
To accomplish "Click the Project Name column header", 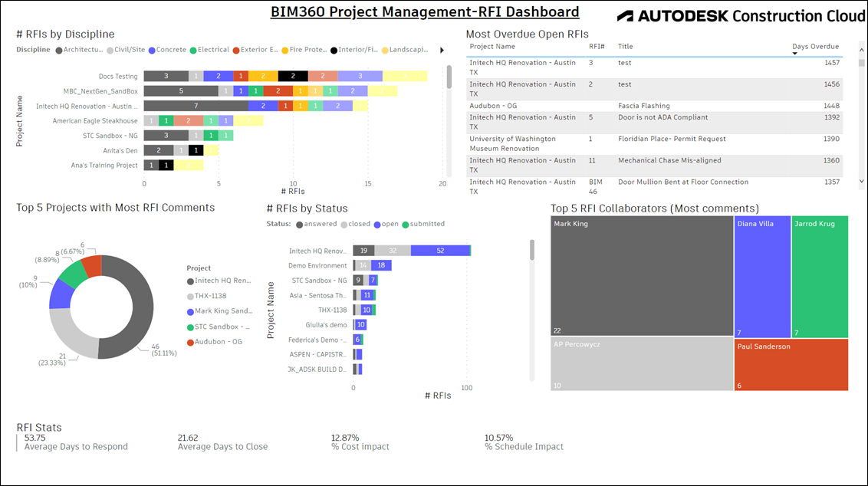I will [x=492, y=47].
